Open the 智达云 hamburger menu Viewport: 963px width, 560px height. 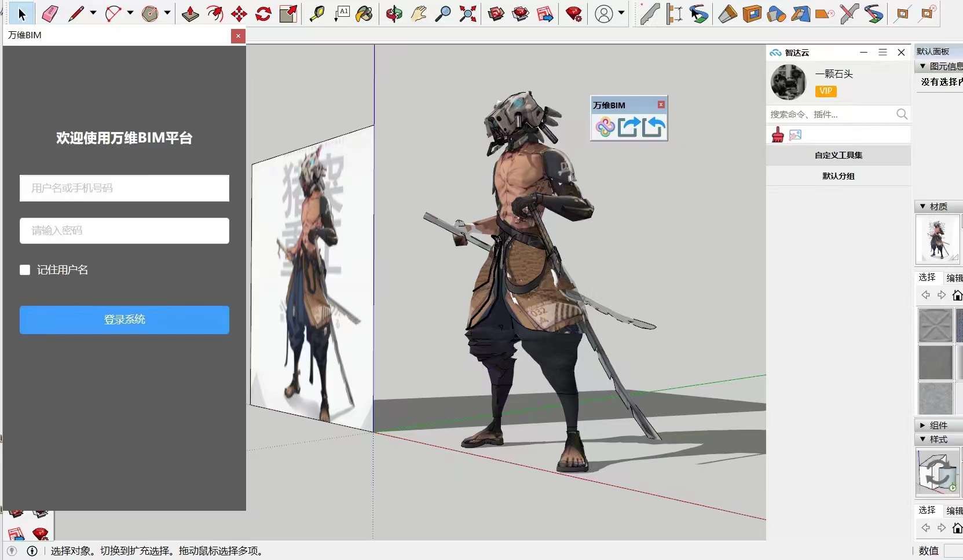[883, 52]
